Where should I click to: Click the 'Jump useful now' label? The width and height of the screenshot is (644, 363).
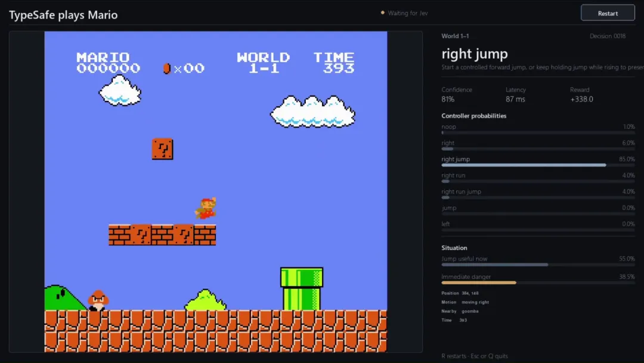pyautogui.click(x=464, y=259)
